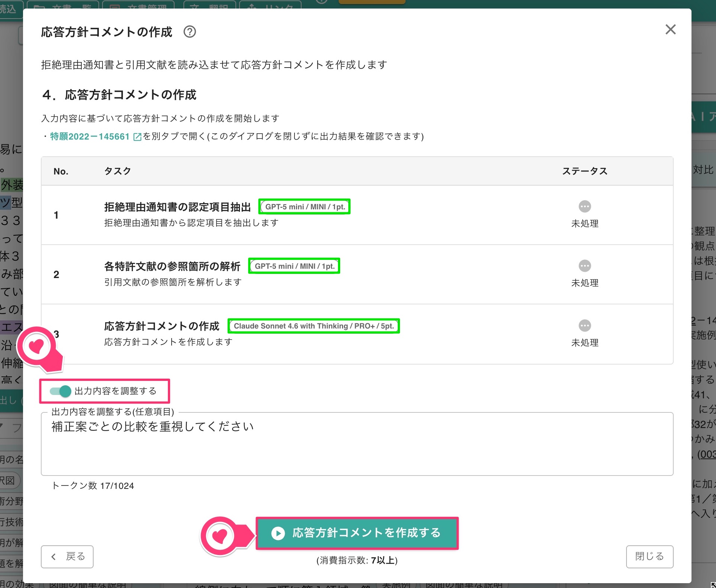The image size is (716, 588).
Task: Click the play icon in the create button
Action: tap(278, 533)
